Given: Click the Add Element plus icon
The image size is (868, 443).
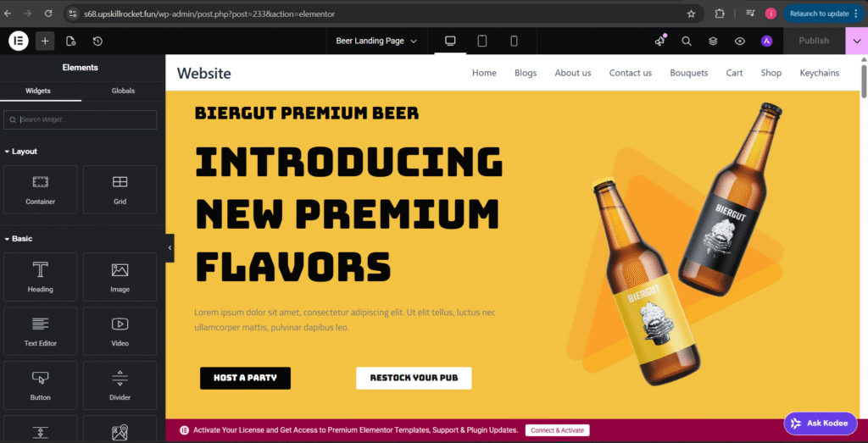Looking at the screenshot, I should [45, 41].
